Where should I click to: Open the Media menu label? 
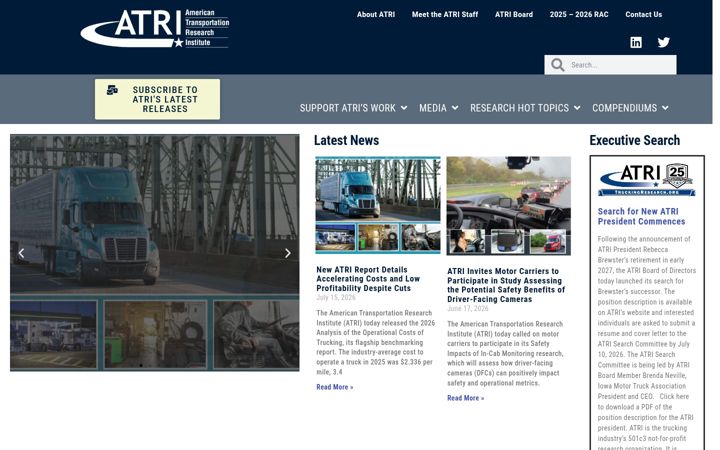(x=433, y=108)
